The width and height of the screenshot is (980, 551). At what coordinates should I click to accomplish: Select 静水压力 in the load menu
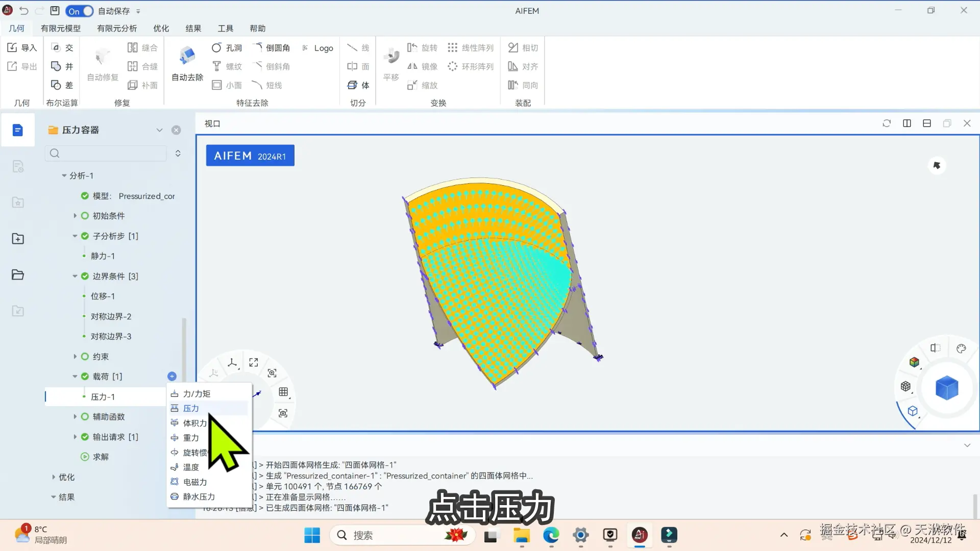(x=199, y=496)
